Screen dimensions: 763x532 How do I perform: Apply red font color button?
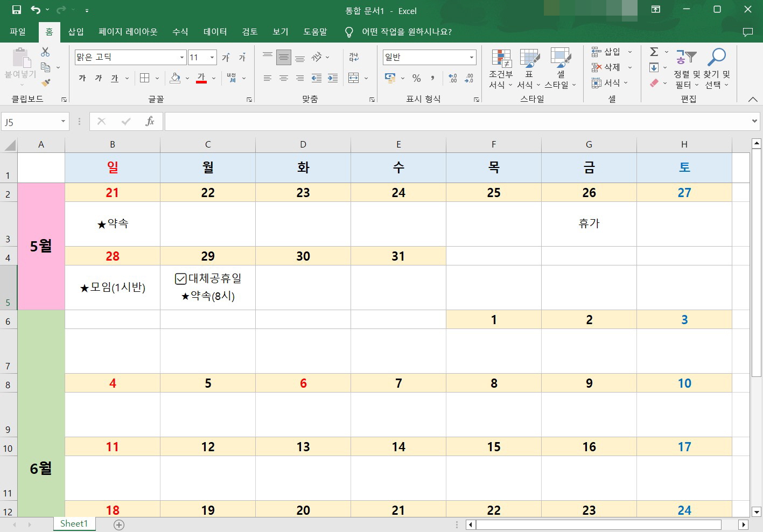click(201, 78)
